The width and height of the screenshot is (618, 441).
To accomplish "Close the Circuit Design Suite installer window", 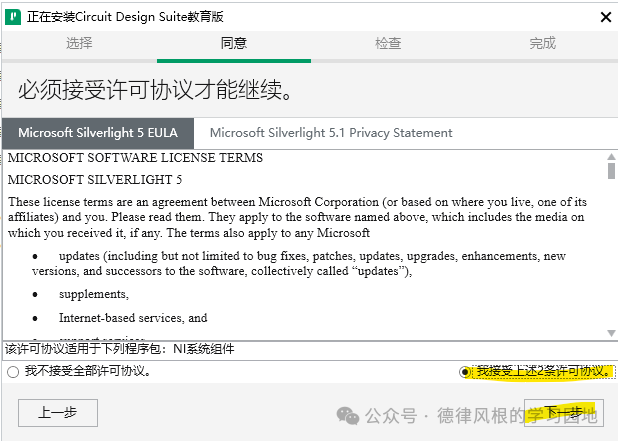I will tap(605, 17).
